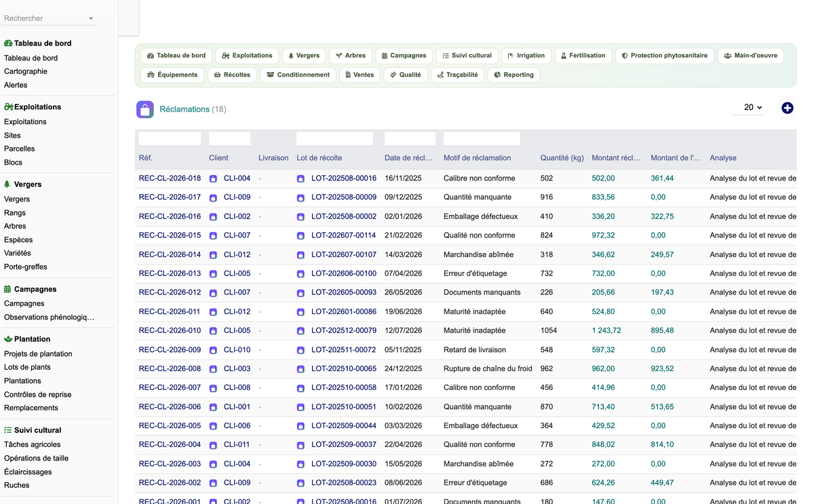Image resolution: width=814 pixels, height=504 pixels.
Task: Click the Client column filter field
Action: 229,138
